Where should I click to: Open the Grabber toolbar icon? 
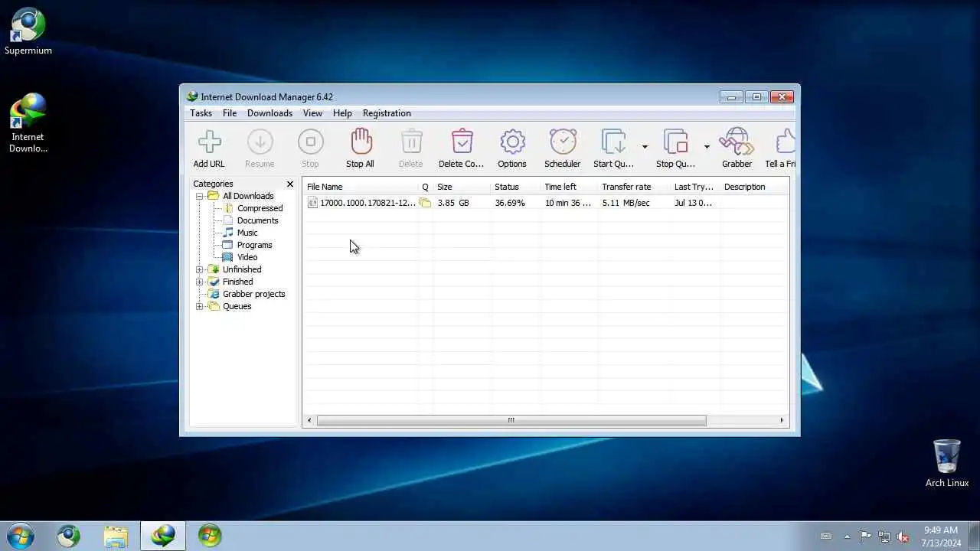[x=737, y=142]
